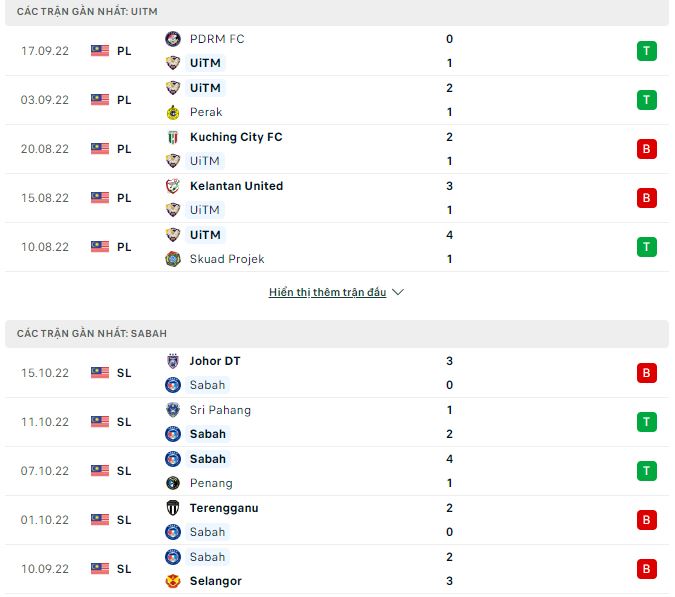Screen dimensions: 675x597
Task: Expand the list with the chevron arrow
Action: pyautogui.click(x=398, y=293)
